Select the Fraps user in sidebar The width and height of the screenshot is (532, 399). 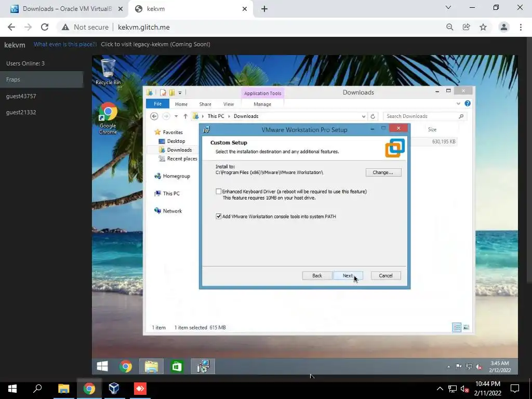[x=42, y=79]
